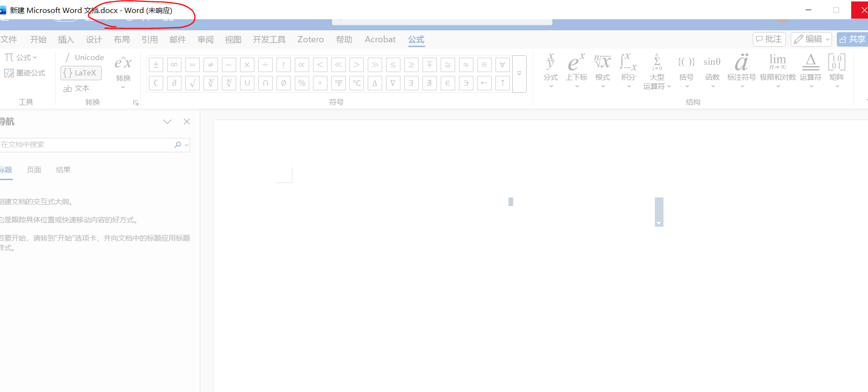Insert the there-exists (∃) symbol

click(x=411, y=83)
